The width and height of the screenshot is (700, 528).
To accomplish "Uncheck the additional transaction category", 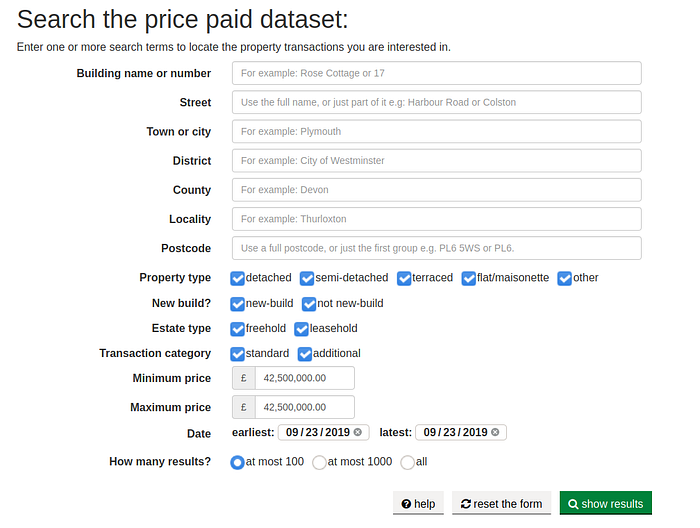I will pos(304,354).
